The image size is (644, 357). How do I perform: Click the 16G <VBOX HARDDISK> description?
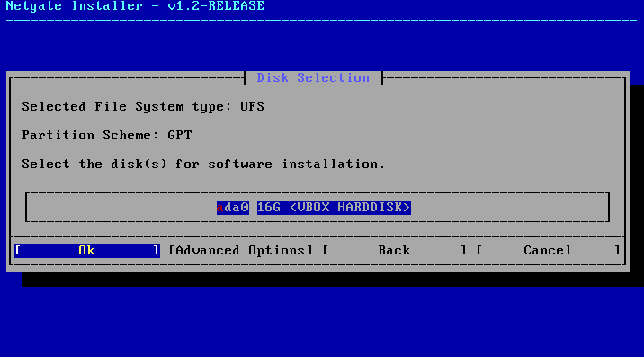pyautogui.click(x=334, y=207)
